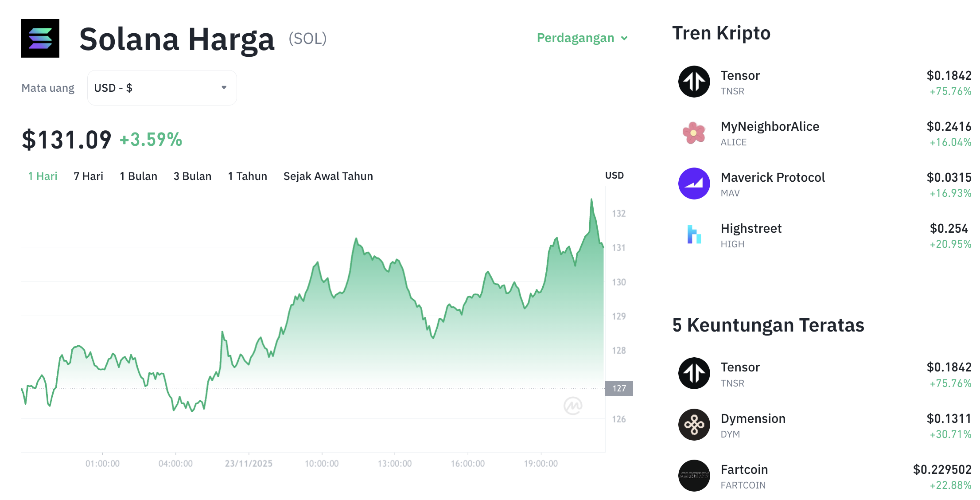Click the CoinMarketCap watermark on the chart
The image size is (980, 500).
pos(573,406)
